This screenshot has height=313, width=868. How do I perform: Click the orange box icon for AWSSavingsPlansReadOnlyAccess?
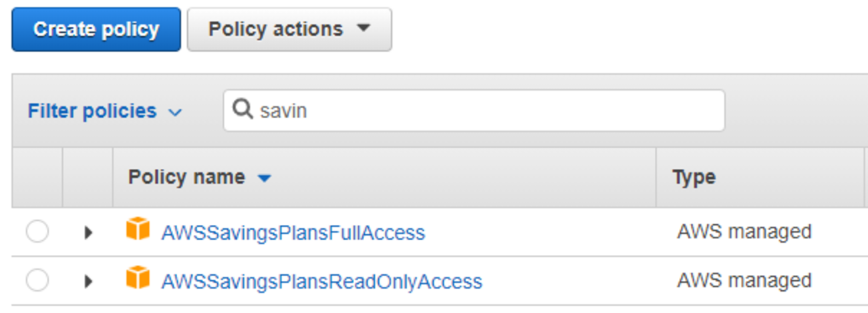pos(138,279)
